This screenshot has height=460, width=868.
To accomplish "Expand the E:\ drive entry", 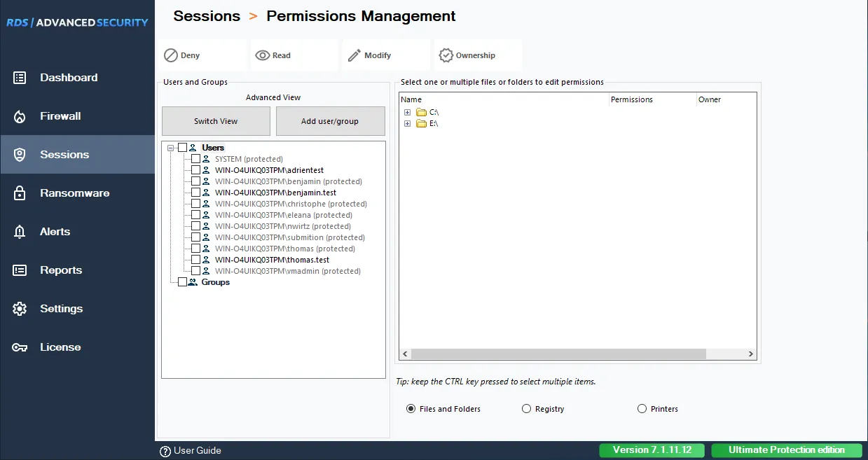I will coord(408,123).
